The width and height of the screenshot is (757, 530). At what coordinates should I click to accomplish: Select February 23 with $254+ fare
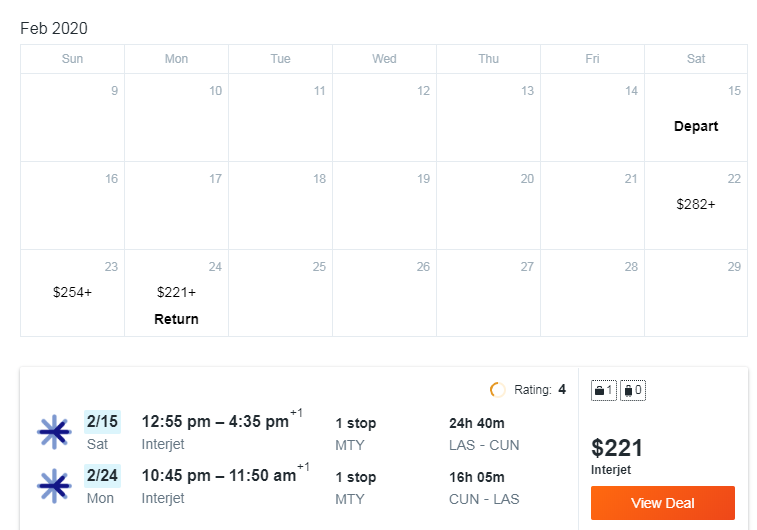72,293
